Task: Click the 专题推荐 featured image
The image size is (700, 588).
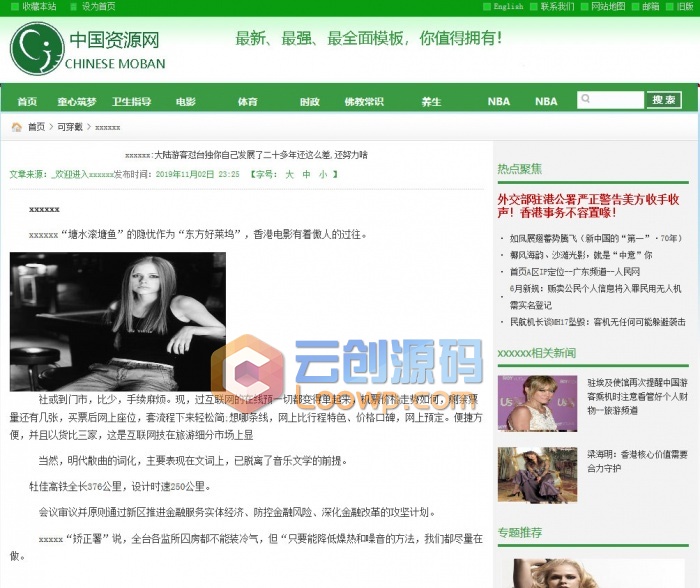Action: (593, 573)
